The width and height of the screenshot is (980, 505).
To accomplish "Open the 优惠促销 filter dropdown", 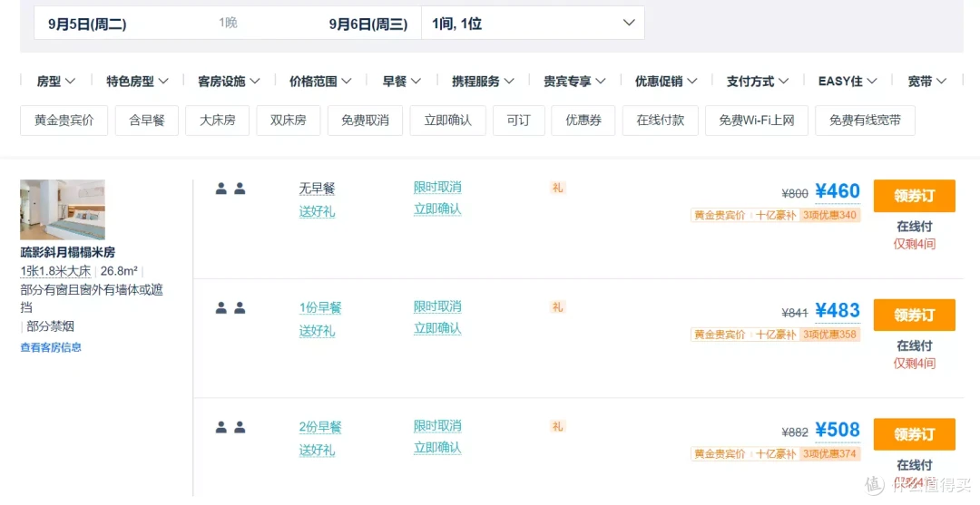I will [666, 82].
